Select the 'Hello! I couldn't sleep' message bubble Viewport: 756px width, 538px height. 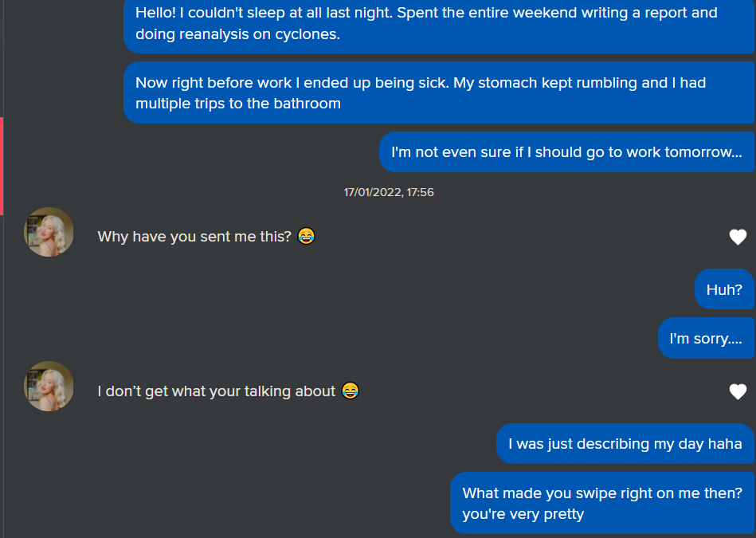click(x=439, y=24)
